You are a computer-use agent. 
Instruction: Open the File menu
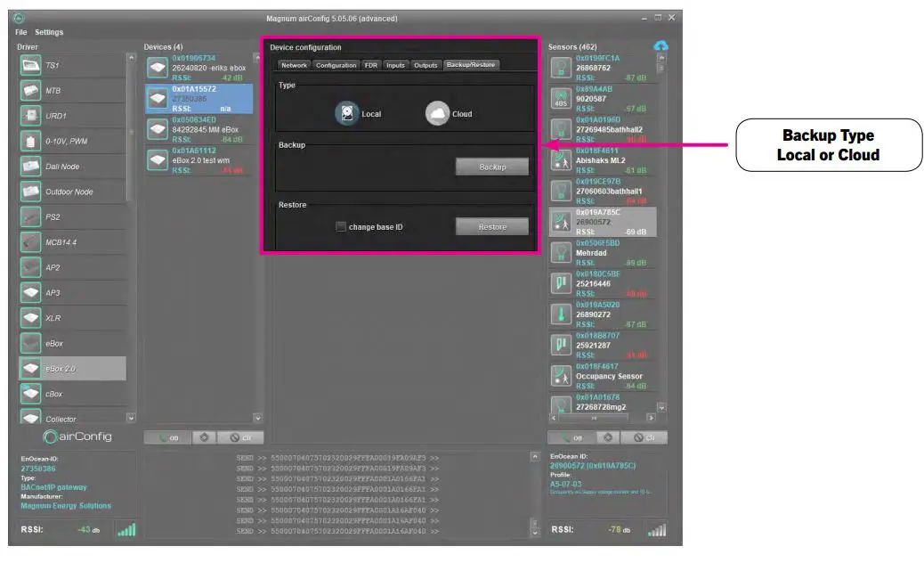coord(21,32)
